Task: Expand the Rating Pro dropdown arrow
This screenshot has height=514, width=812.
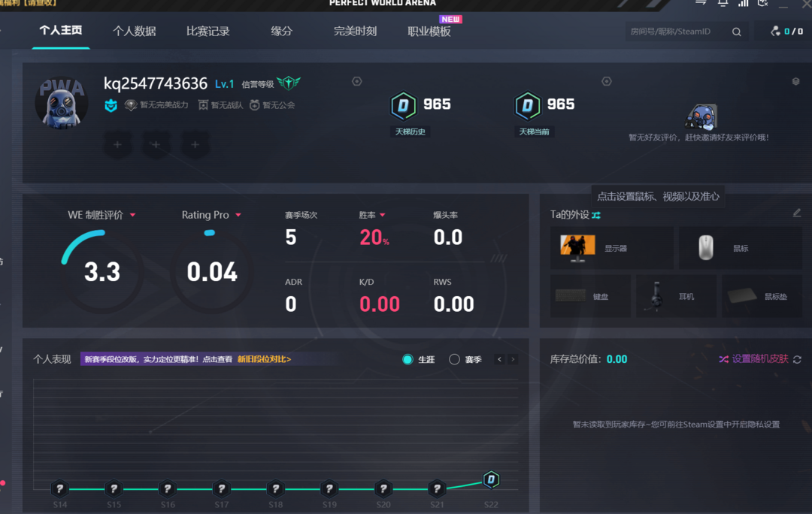Action: [238, 215]
